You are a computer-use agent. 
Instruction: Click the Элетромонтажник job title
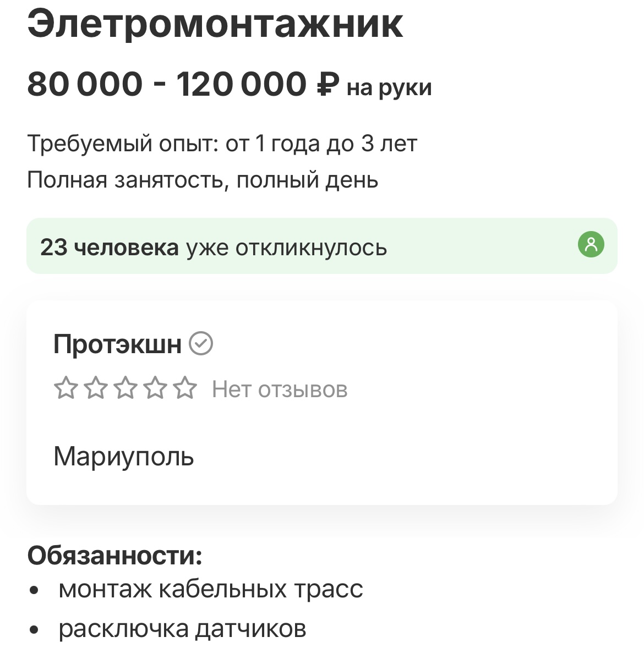tap(215, 24)
